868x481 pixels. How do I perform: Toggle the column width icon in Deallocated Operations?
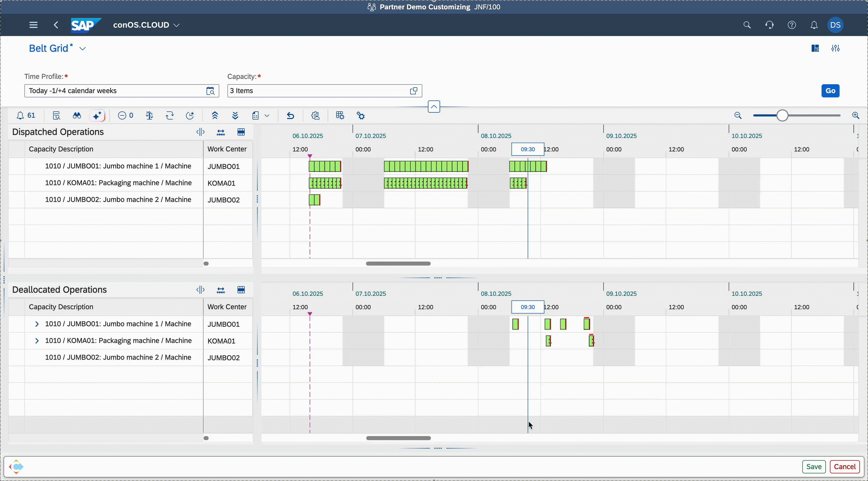(221, 290)
